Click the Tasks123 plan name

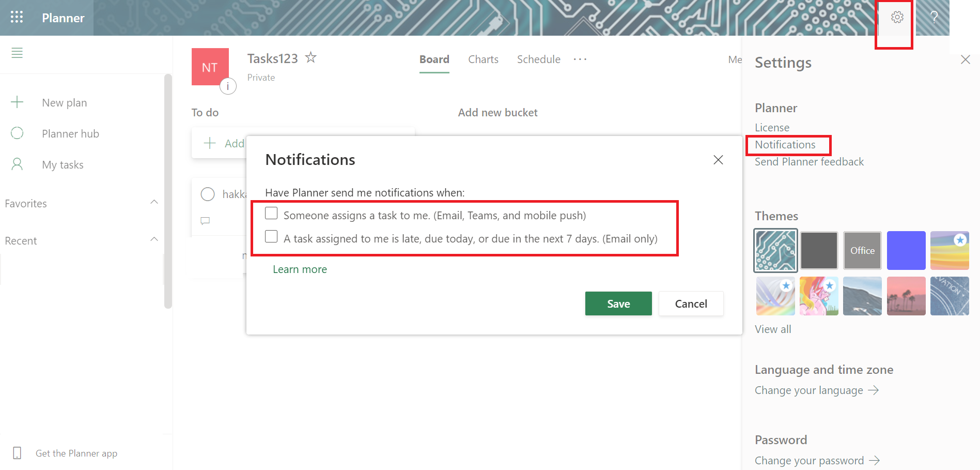pos(272,58)
